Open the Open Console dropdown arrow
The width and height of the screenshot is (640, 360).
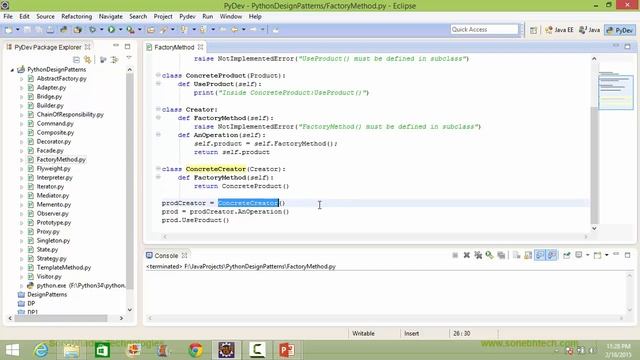tap(607, 255)
